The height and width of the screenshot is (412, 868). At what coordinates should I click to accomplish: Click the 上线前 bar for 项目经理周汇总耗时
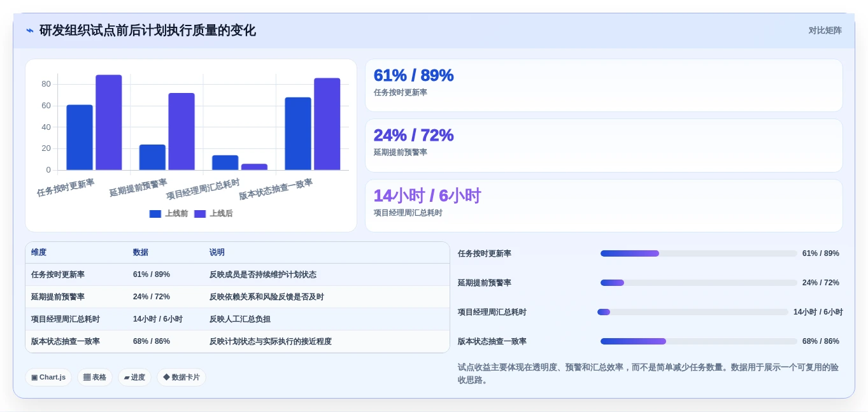pyautogui.click(x=225, y=162)
